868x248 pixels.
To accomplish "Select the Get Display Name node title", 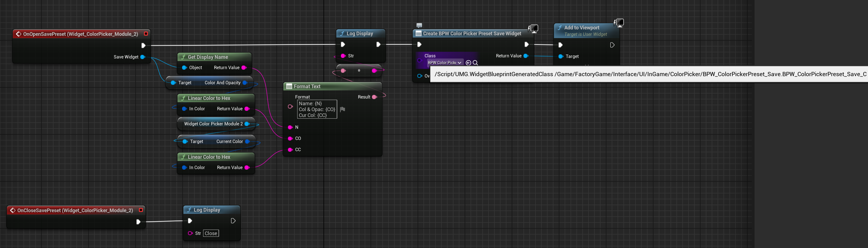I will click(208, 57).
